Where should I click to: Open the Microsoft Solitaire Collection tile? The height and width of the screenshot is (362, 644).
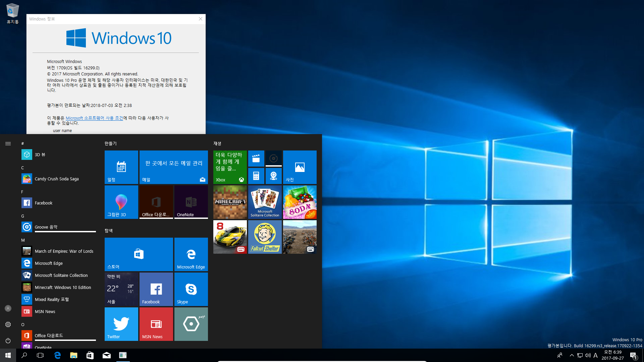(265, 202)
